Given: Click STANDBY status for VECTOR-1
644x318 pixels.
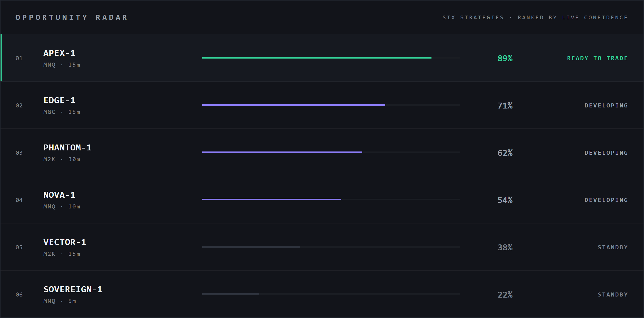Looking at the screenshot, I should coord(613,247).
